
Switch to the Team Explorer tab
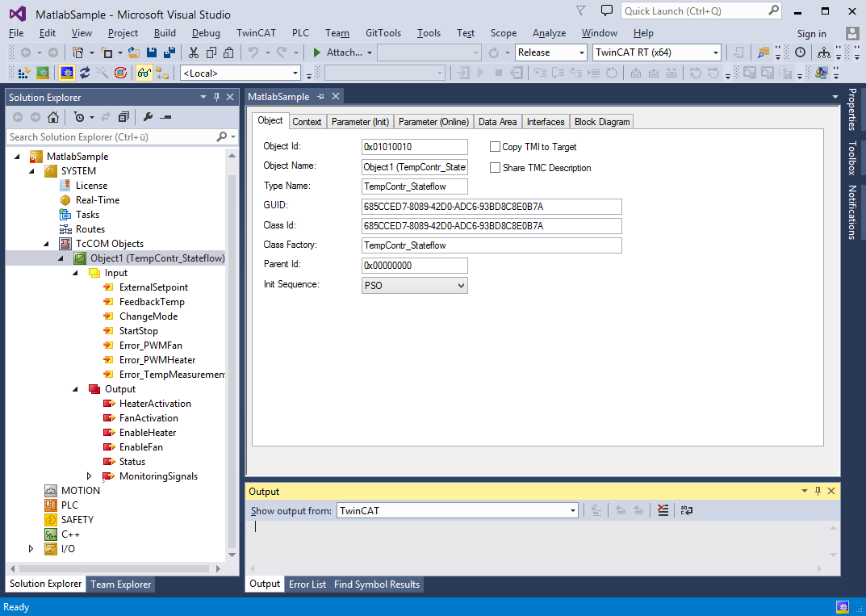coord(120,584)
